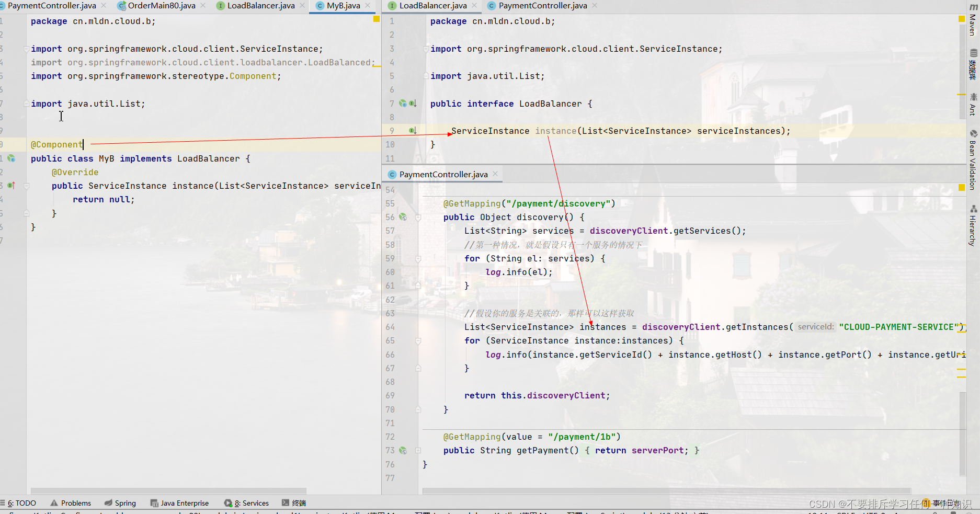980x514 pixels.
Task: Click serverPort in getPayment return statement
Action: click(x=657, y=450)
